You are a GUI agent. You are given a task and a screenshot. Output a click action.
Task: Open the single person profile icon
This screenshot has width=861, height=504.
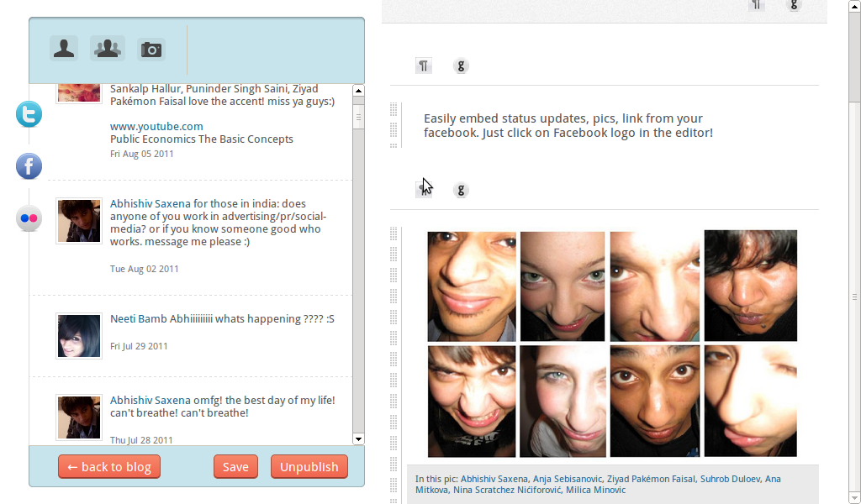(64, 49)
